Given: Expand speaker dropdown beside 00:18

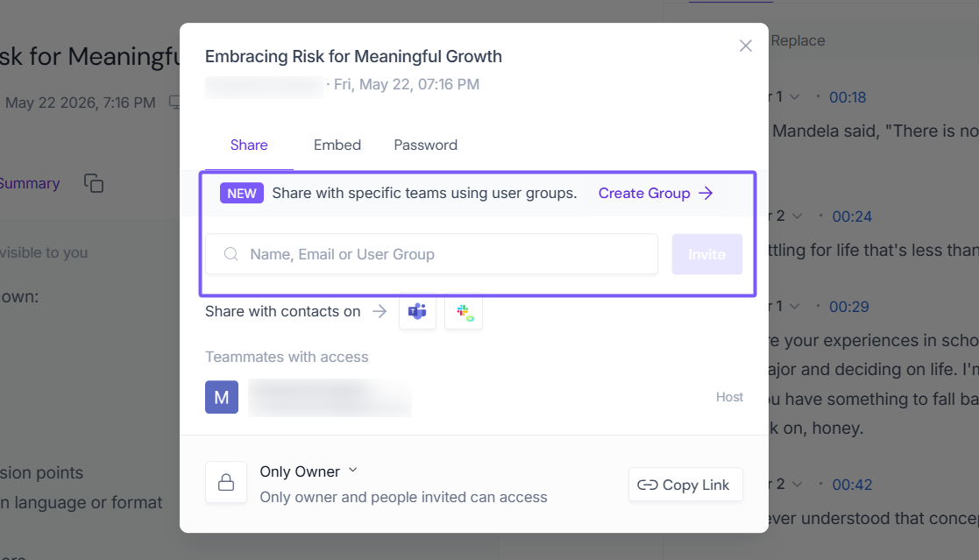Looking at the screenshot, I should pos(794,96).
